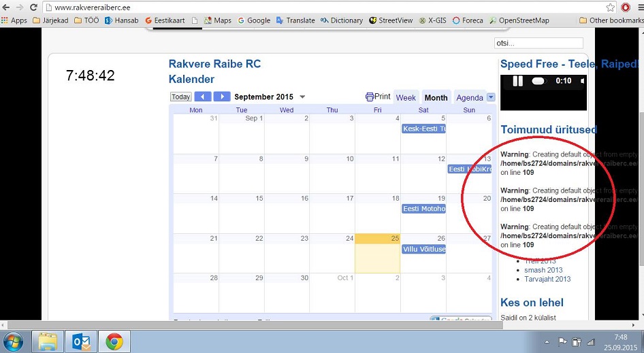Open File Explorer from taskbar

[48, 341]
